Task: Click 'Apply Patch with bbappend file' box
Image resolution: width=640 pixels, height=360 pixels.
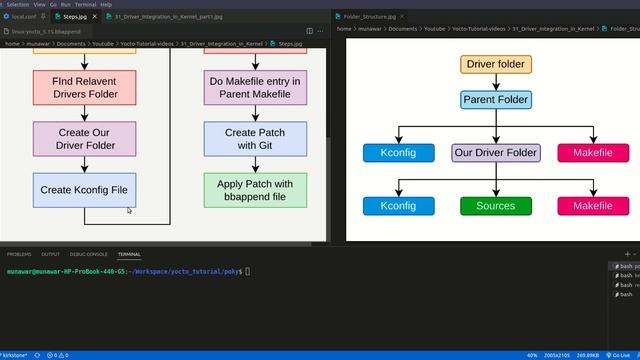Action: point(256,190)
